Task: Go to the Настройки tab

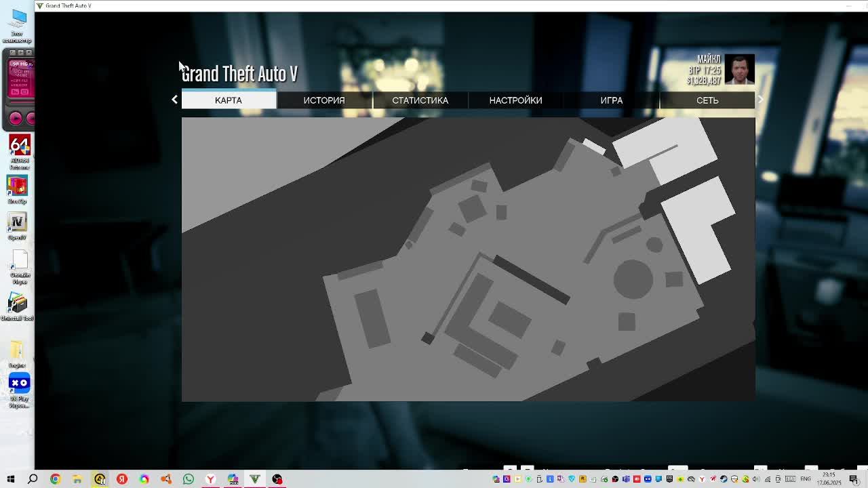Action: coord(515,100)
